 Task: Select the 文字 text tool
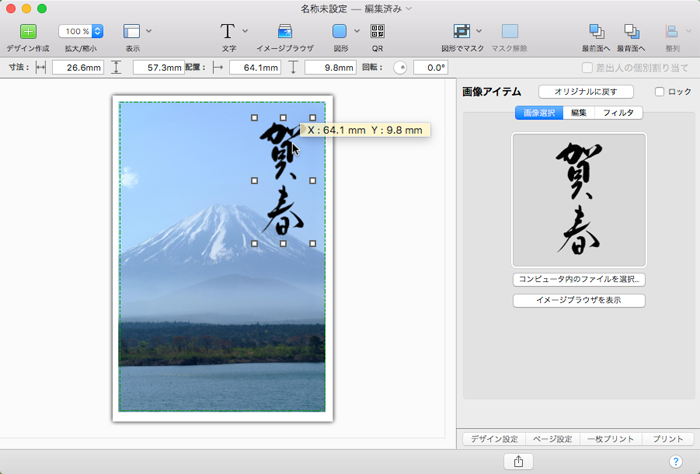coord(228,31)
